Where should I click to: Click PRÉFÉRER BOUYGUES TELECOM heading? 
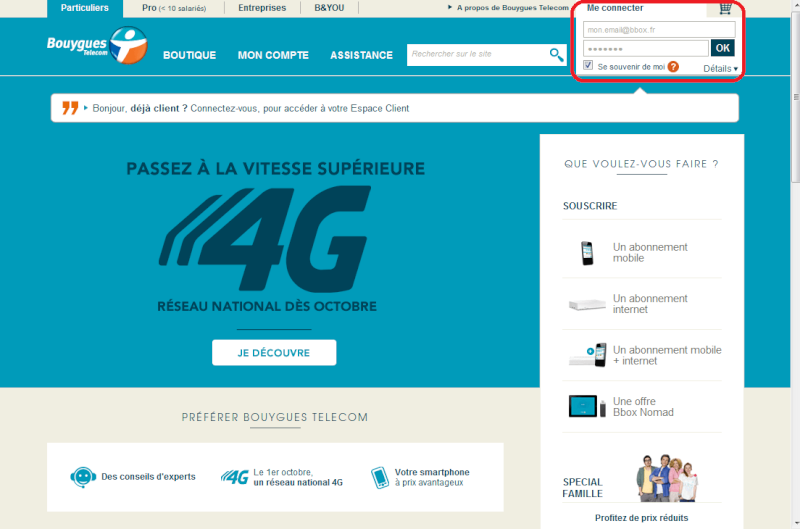(x=274, y=417)
